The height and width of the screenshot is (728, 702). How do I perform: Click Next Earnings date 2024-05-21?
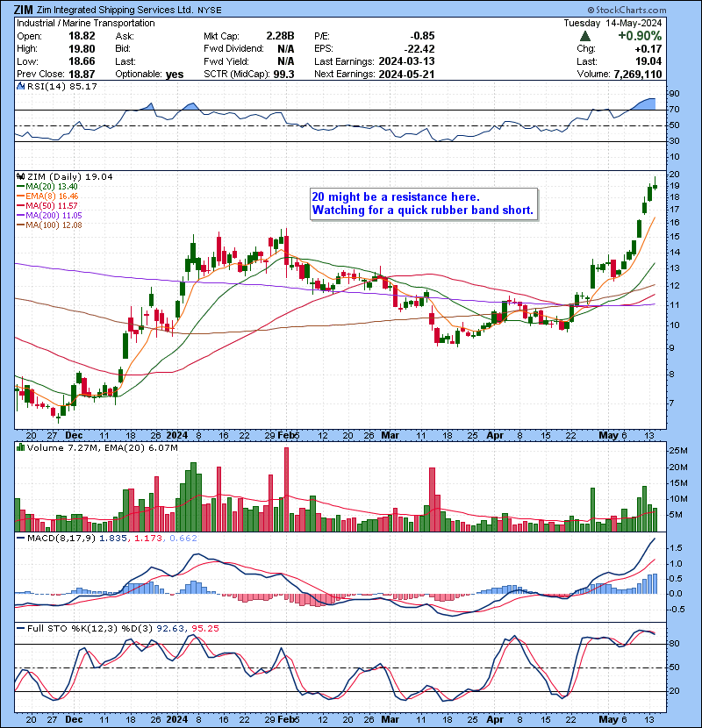(406, 74)
